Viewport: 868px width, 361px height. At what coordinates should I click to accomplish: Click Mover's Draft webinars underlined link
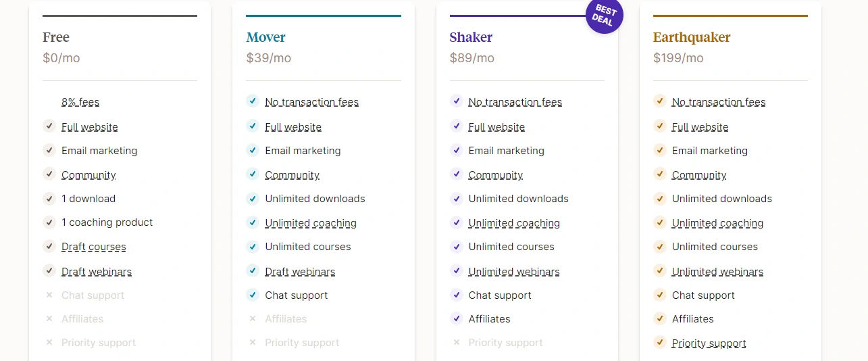[300, 272]
